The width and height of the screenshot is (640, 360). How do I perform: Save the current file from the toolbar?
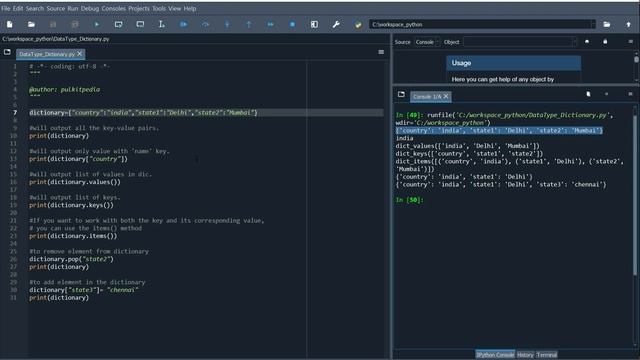tap(53, 24)
